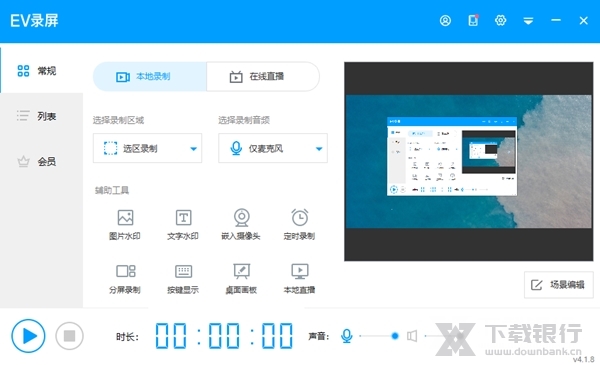
Task: Open the title bar dropdown menu icon
Action: [x=528, y=21]
